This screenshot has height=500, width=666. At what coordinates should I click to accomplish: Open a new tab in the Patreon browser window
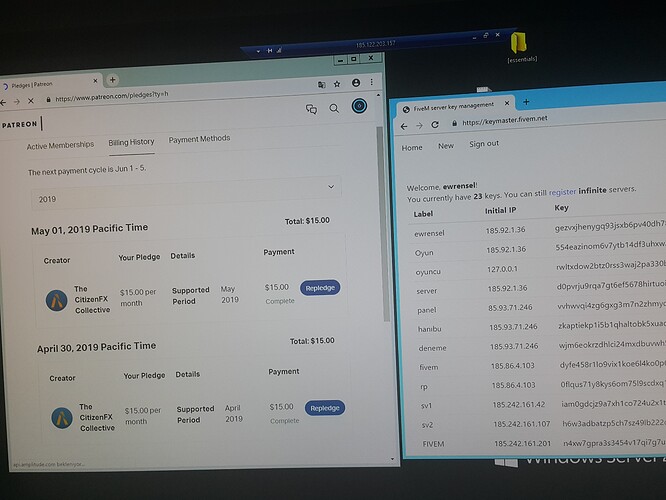113,79
